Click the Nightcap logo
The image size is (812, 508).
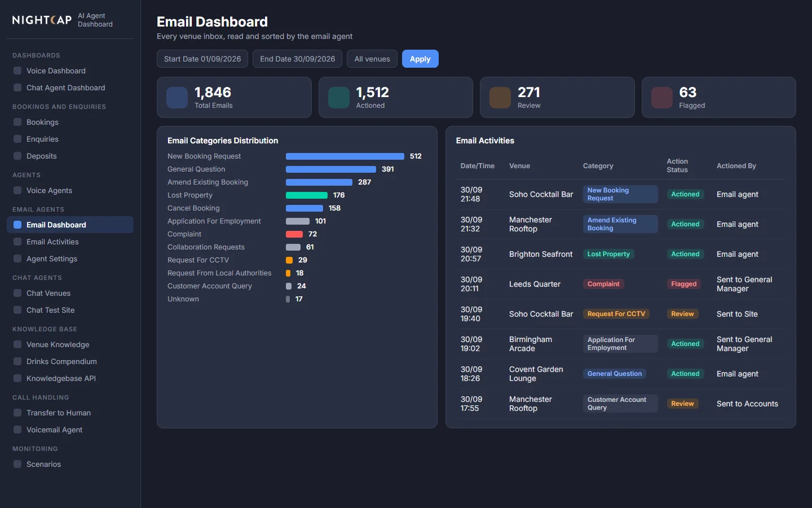42,20
